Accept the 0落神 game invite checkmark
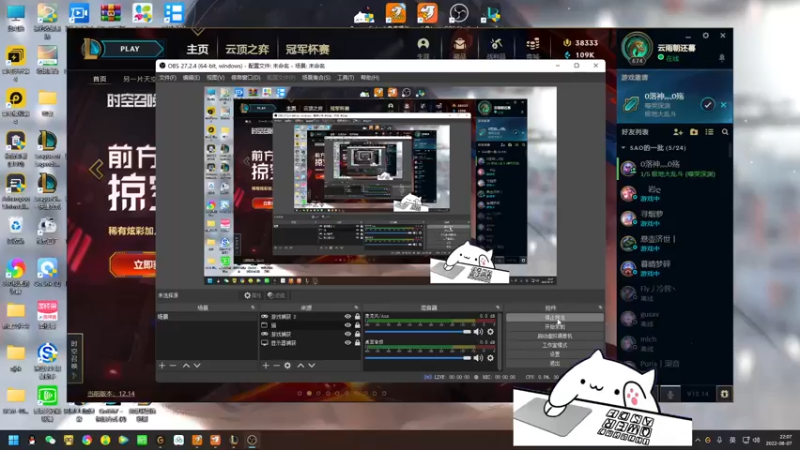 (707, 105)
